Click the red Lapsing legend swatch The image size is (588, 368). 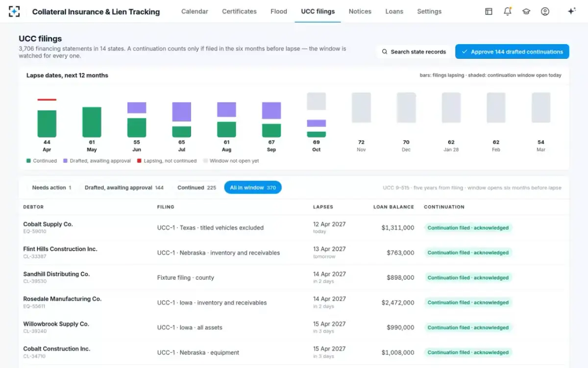click(139, 161)
